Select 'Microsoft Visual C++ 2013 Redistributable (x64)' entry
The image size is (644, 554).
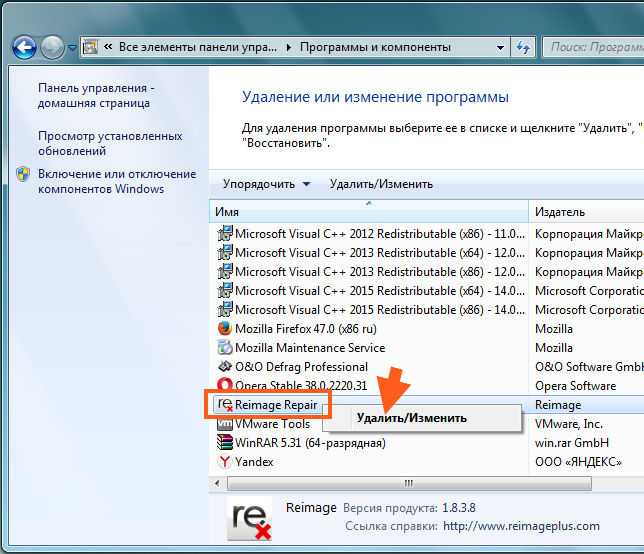pos(380,253)
